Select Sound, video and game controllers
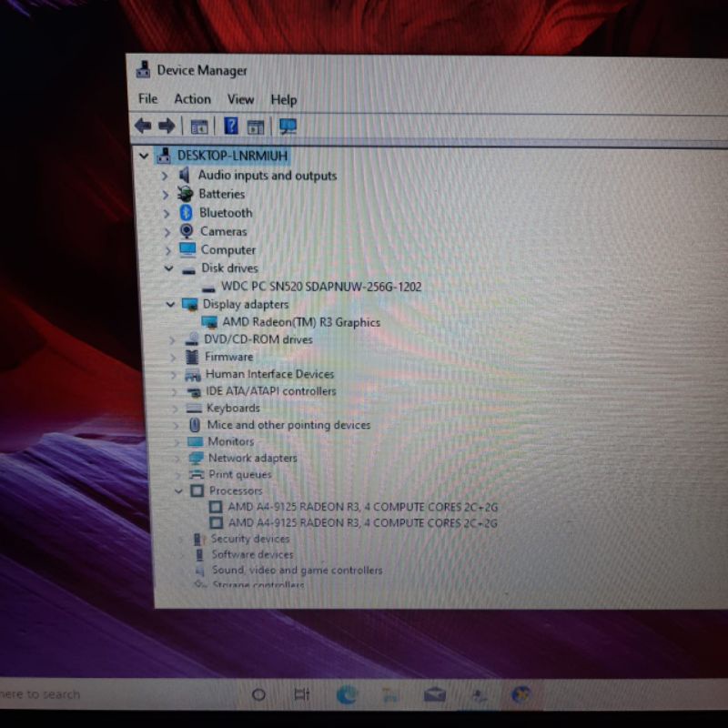 point(298,570)
